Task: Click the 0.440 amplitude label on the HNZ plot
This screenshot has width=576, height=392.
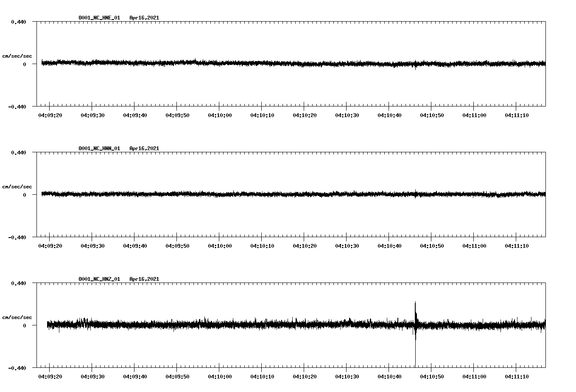Action: (19, 283)
